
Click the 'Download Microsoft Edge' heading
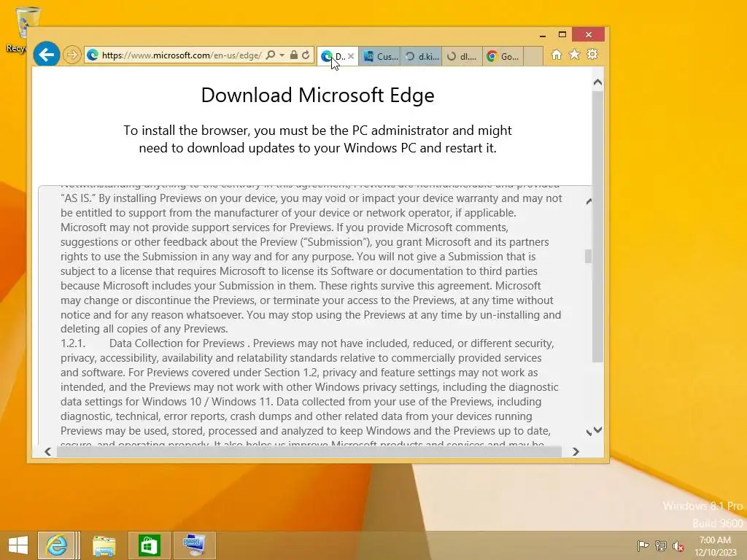pos(318,96)
